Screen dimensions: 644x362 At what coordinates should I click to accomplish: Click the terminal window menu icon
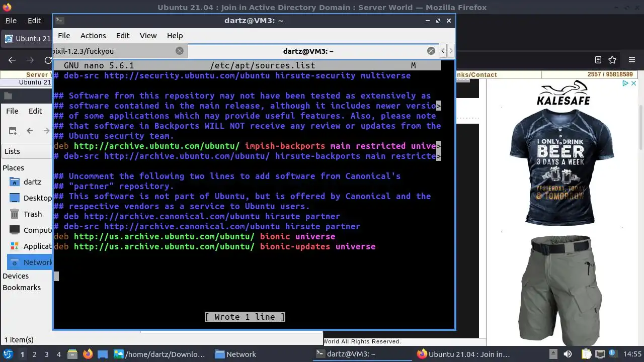pyautogui.click(x=59, y=21)
